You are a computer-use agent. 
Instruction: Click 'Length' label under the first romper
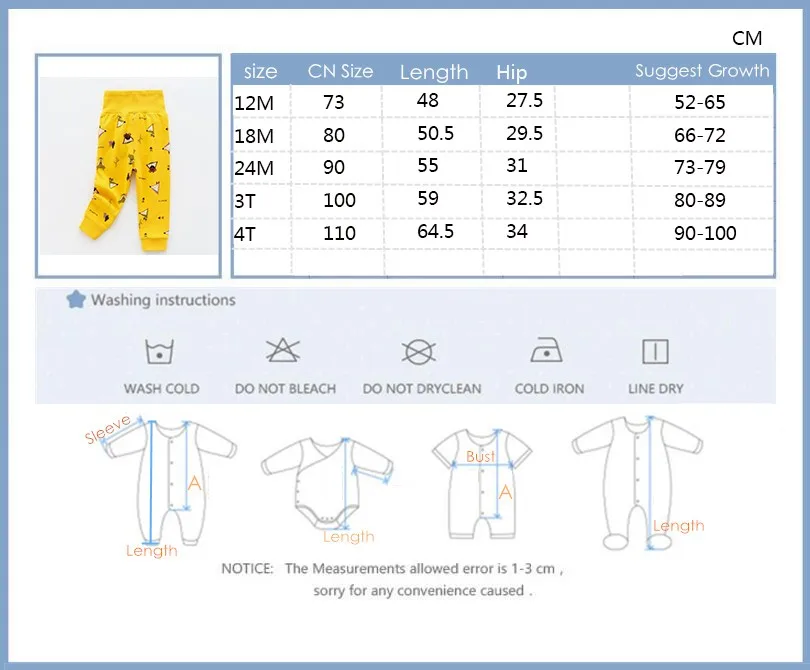pyautogui.click(x=151, y=551)
